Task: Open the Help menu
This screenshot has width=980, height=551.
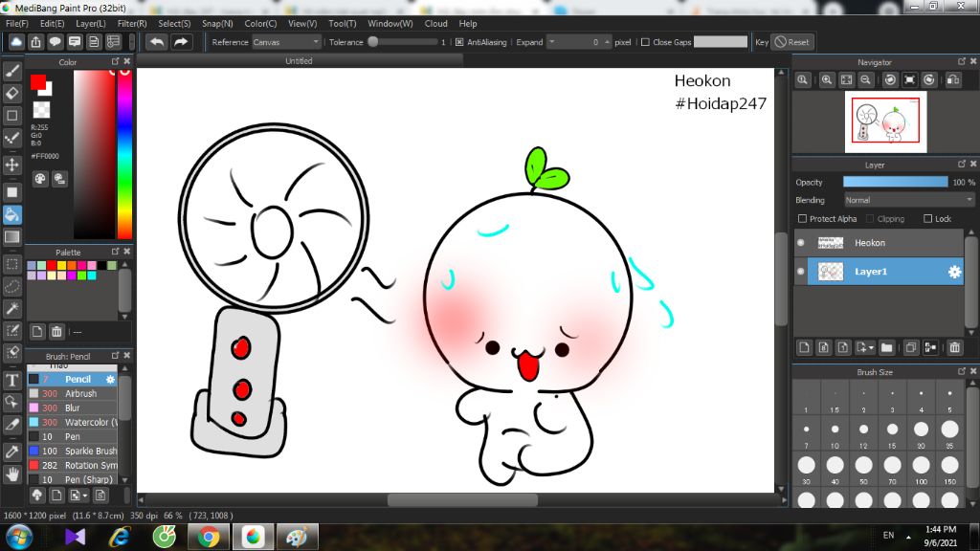Action: tap(467, 23)
